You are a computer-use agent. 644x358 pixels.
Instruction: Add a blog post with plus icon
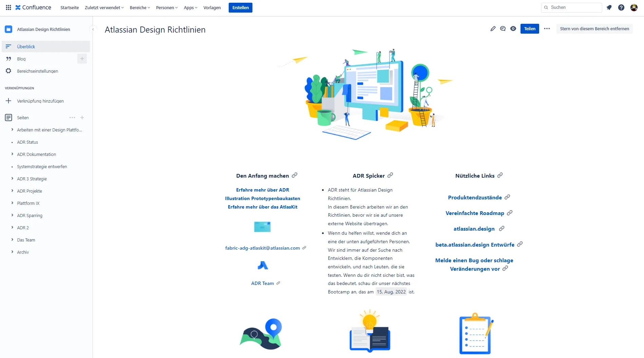(82, 59)
